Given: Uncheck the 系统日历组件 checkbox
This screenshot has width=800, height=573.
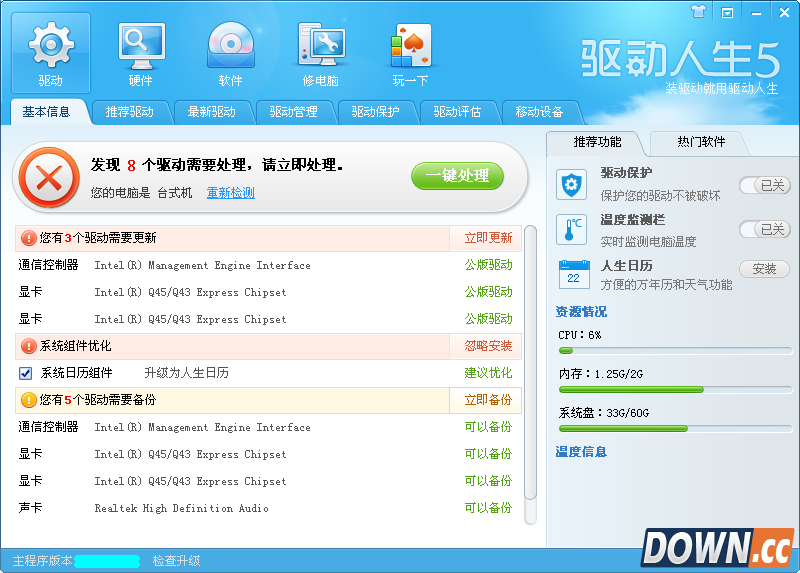Looking at the screenshot, I should click(26, 373).
